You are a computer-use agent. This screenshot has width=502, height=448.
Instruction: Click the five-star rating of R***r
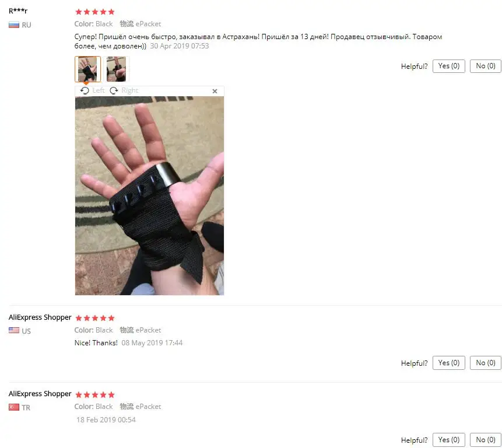pos(95,12)
